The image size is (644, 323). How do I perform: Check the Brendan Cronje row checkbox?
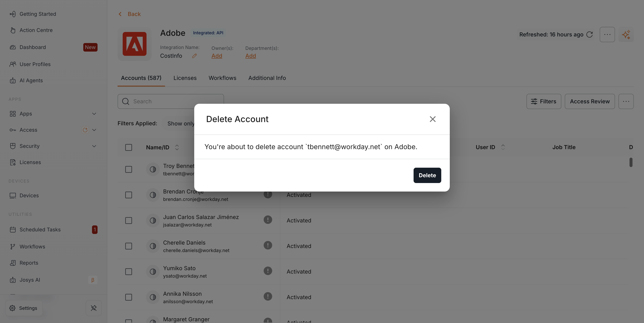(128, 195)
